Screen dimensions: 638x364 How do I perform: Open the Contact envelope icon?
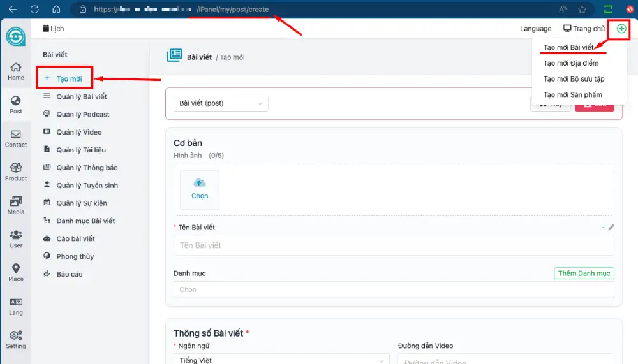(x=16, y=138)
